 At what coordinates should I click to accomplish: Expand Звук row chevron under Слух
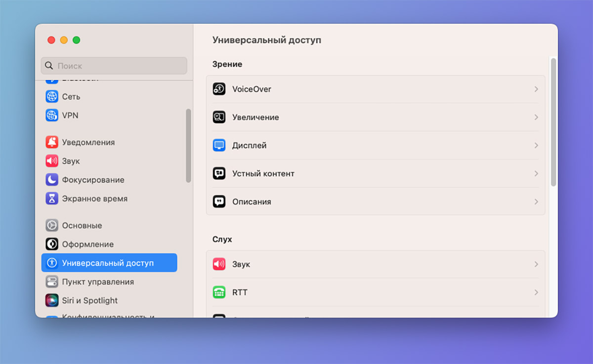coord(536,264)
